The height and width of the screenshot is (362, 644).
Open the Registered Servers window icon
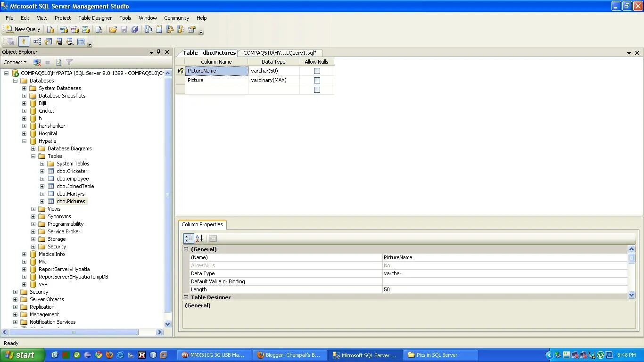(148, 29)
